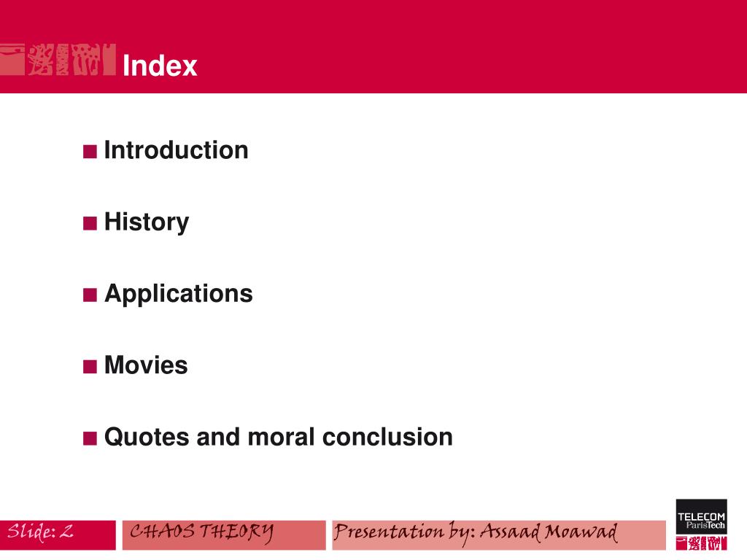Image resolution: width=747 pixels, height=560 pixels.
Task: Click the header graphic left of Index
Action: tap(58, 60)
